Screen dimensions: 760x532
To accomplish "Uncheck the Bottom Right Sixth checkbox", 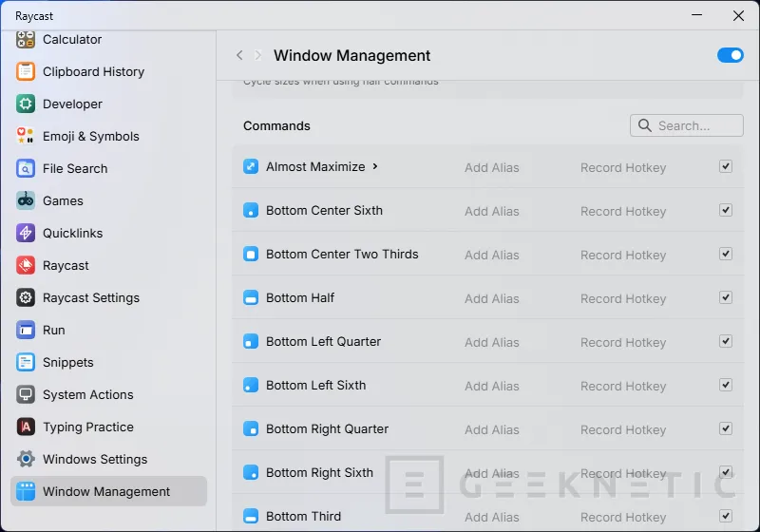I will pos(726,472).
